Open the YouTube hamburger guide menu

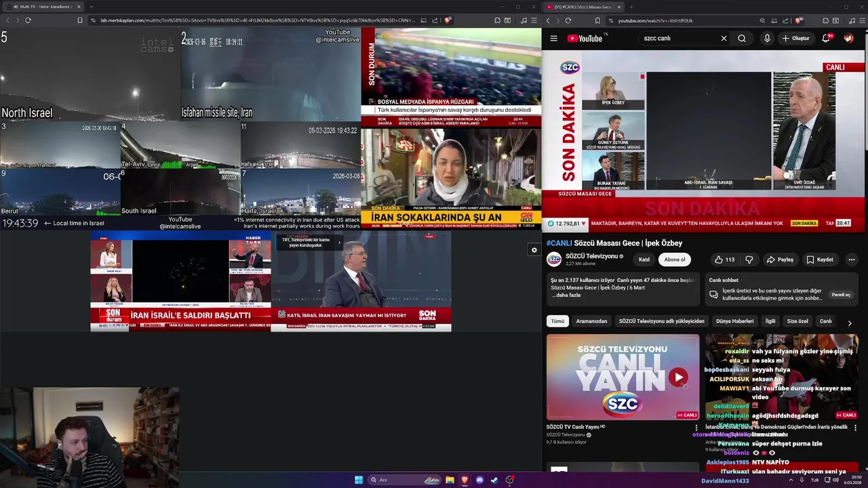(553, 39)
